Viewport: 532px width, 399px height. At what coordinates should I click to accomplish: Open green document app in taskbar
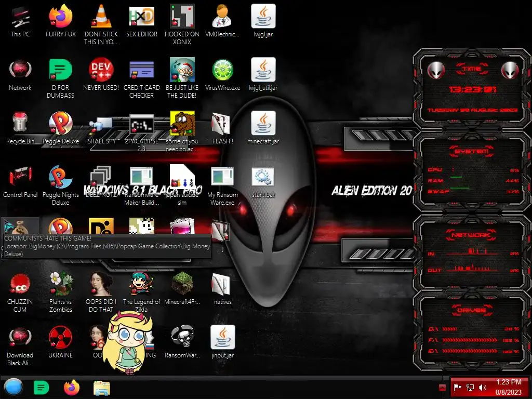[42, 388]
